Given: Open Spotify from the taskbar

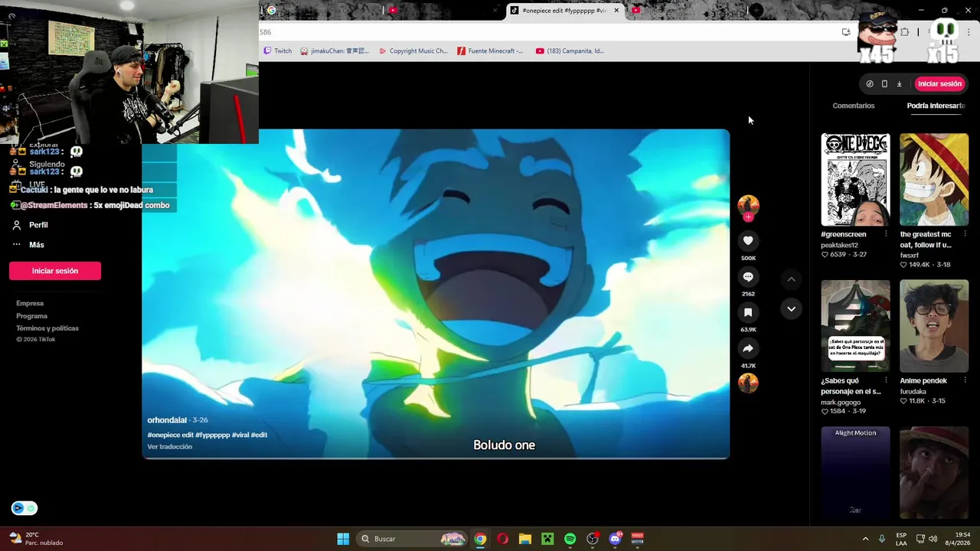Looking at the screenshot, I should pos(570,539).
